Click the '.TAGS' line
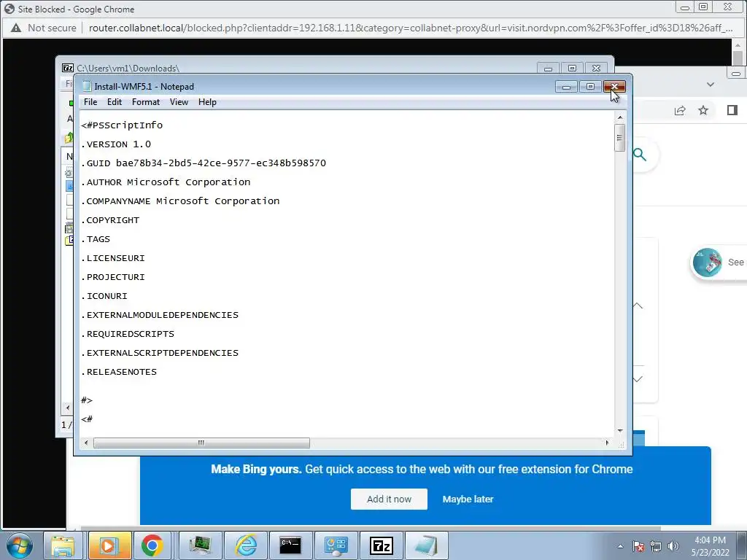747x560 pixels. click(x=96, y=239)
